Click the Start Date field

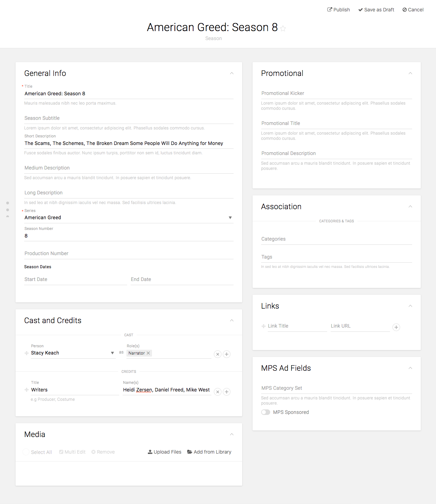point(75,279)
